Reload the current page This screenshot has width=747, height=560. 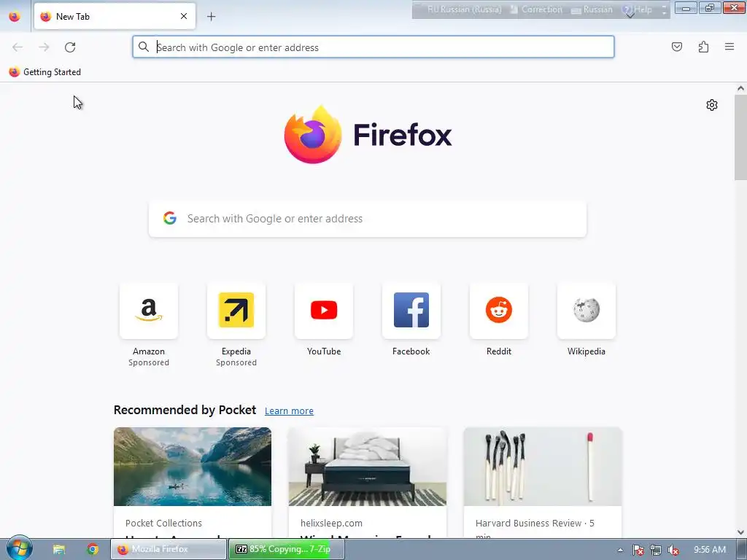point(70,47)
